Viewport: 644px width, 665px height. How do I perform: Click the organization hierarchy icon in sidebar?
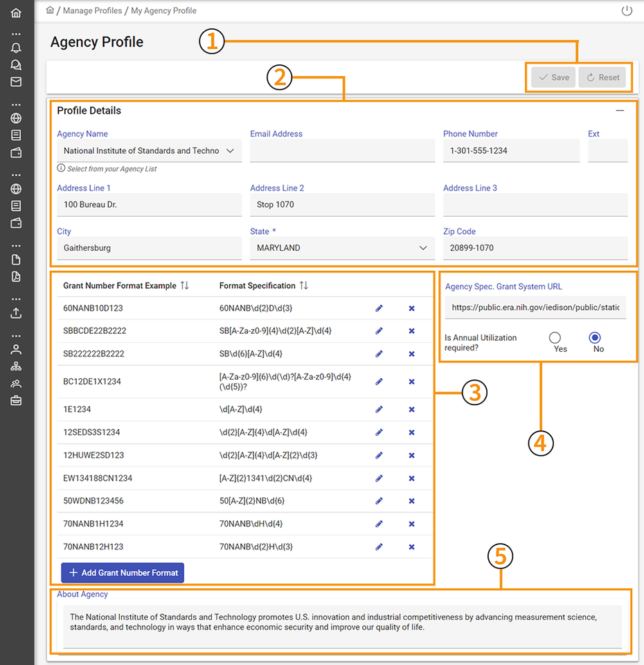click(16, 366)
